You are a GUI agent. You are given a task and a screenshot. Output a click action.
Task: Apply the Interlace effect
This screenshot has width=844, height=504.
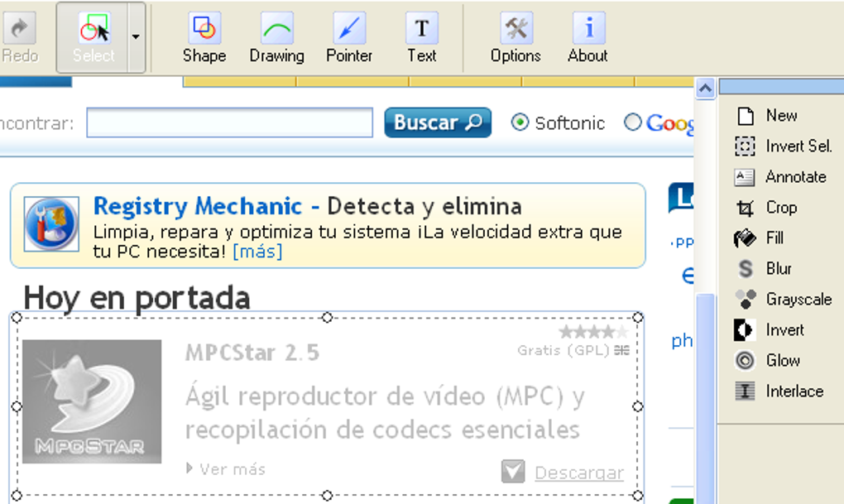pos(779,391)
